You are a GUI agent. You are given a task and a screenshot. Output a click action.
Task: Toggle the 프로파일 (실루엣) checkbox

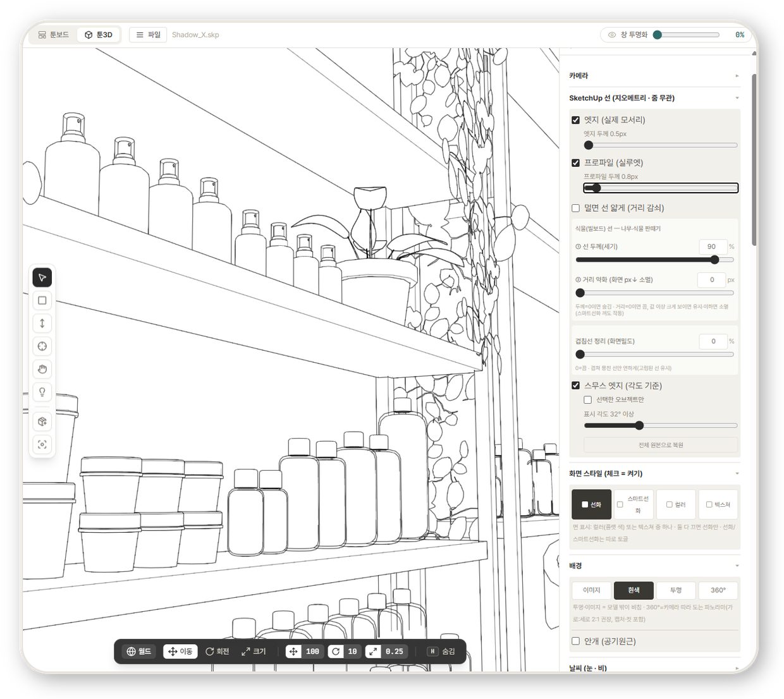575,163
